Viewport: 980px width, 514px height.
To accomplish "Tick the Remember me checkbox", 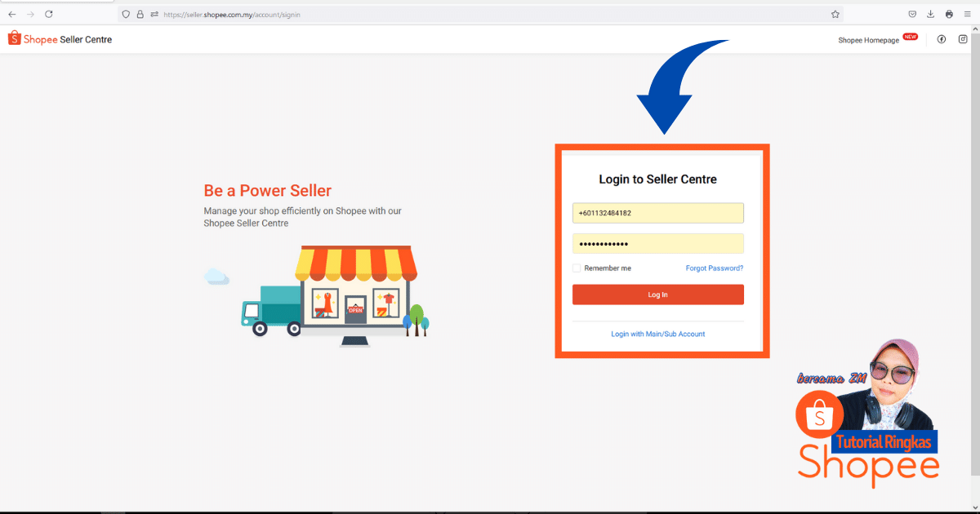I will [577, 268].
